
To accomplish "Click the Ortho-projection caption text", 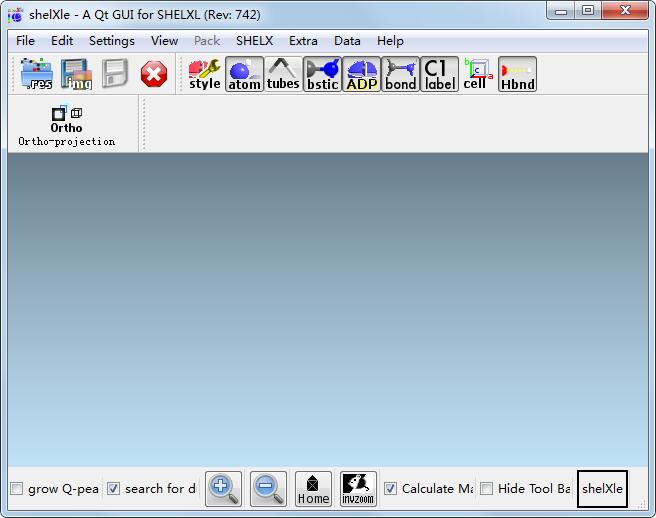I will (67, 142).
